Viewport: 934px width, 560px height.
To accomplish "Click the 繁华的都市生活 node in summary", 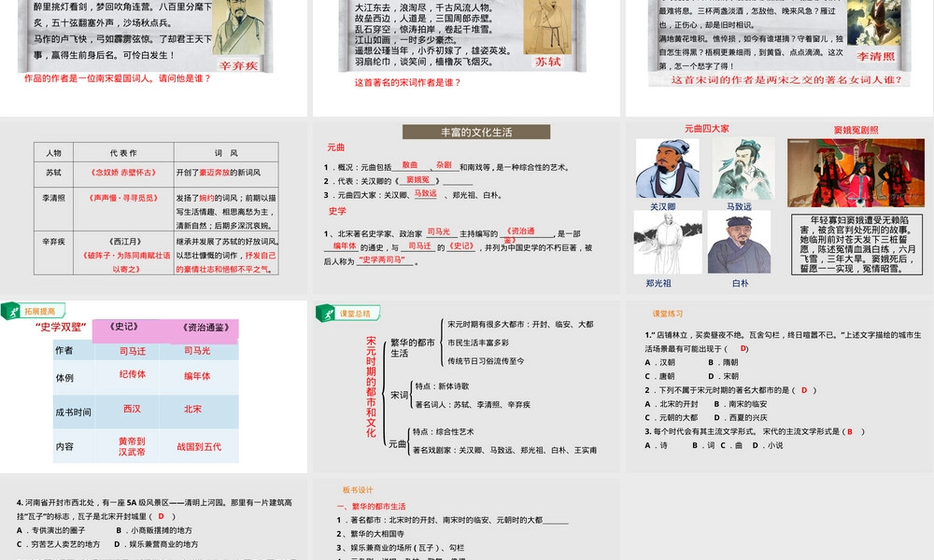I will 413,347.
